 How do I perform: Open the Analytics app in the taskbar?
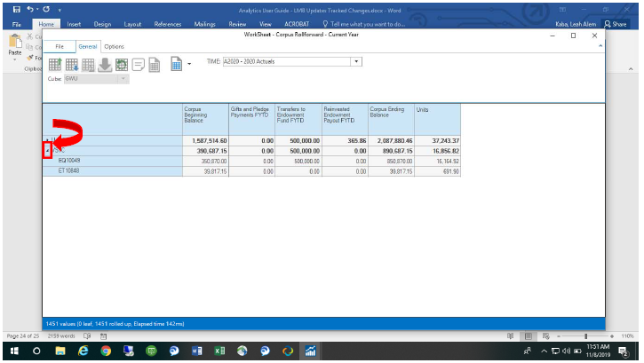[311, 351]
